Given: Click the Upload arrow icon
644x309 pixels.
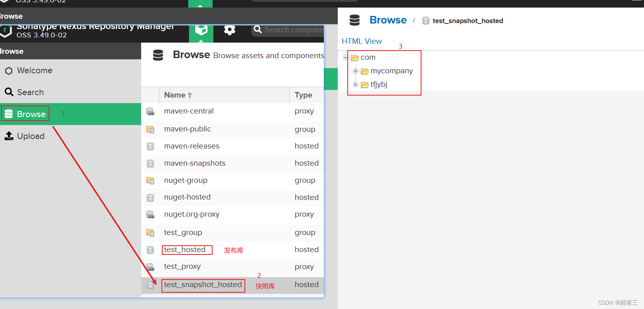Looking at the screenshot, I should point(9,136).
